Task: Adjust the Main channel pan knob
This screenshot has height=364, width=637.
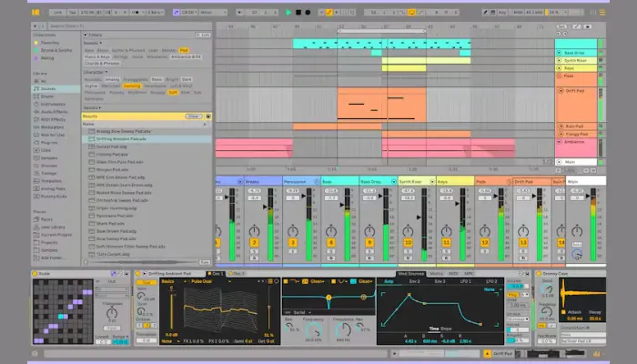Action: (577, 231)
